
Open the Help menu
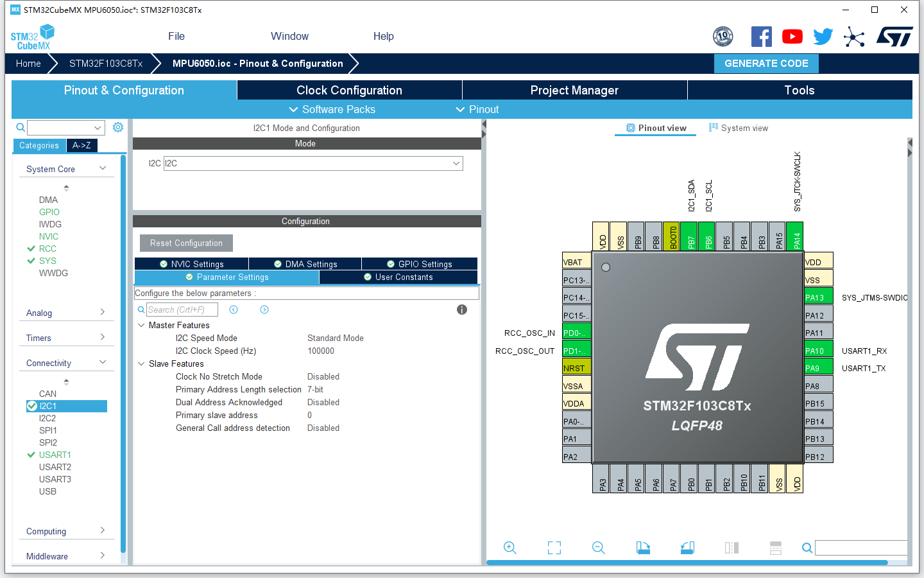(384, 37)
